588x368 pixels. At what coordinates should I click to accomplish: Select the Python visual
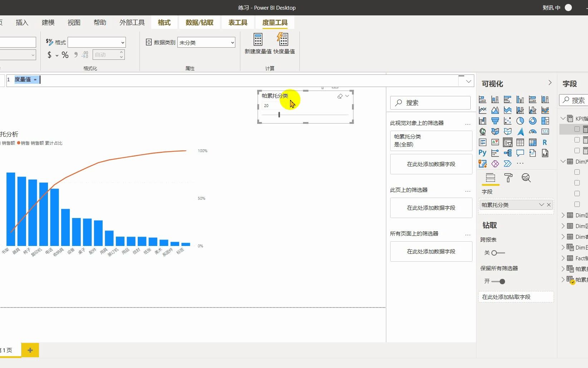pyautogui.click(x=482, y=152)
